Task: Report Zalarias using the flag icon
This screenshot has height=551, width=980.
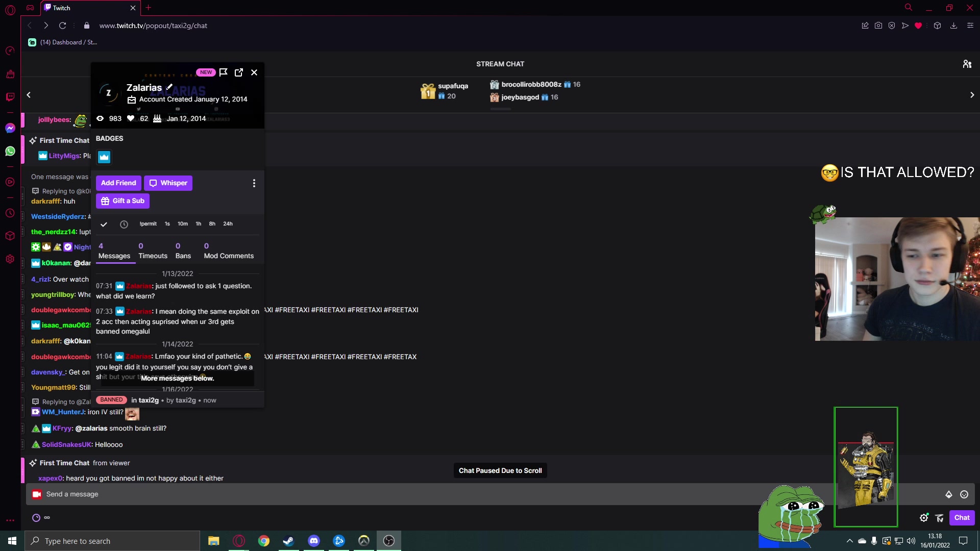Action: point(224,72)
